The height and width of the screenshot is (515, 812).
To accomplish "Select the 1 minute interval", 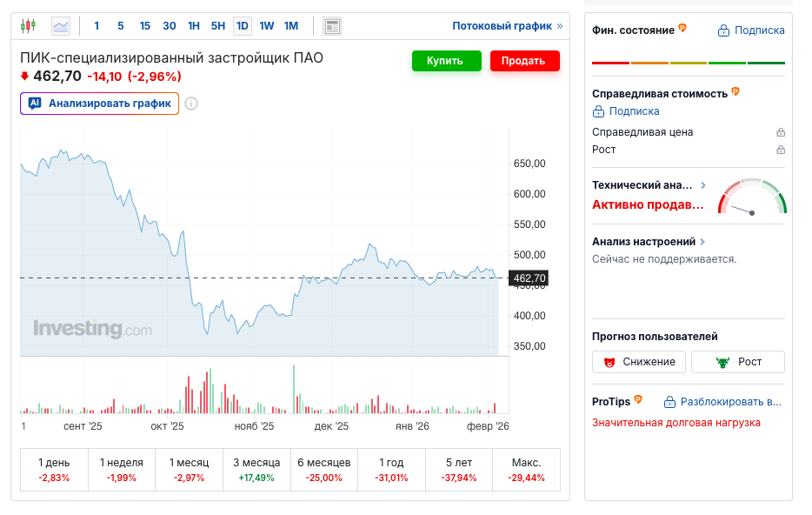I will point(97,26).
